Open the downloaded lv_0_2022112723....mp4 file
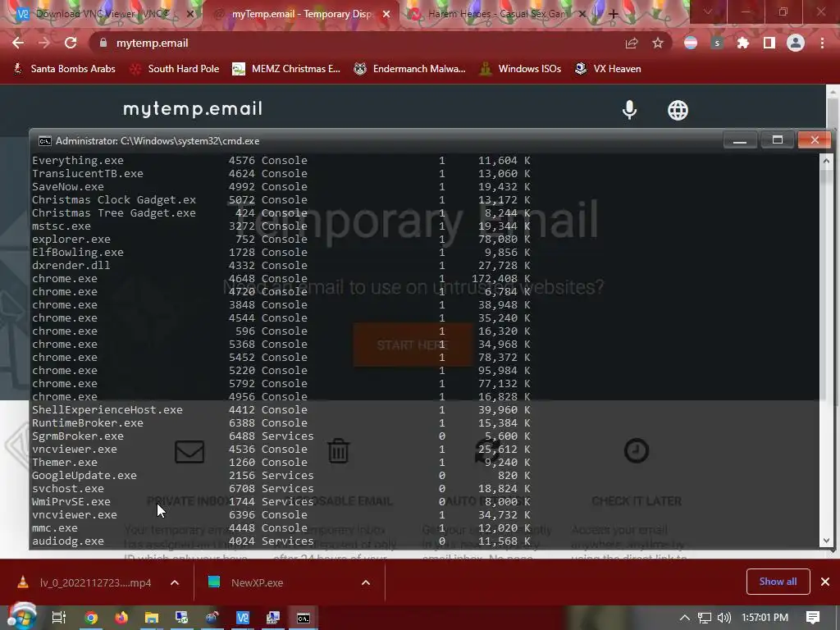Viewport: 840px width, 630px height. [x=85, y=582]
